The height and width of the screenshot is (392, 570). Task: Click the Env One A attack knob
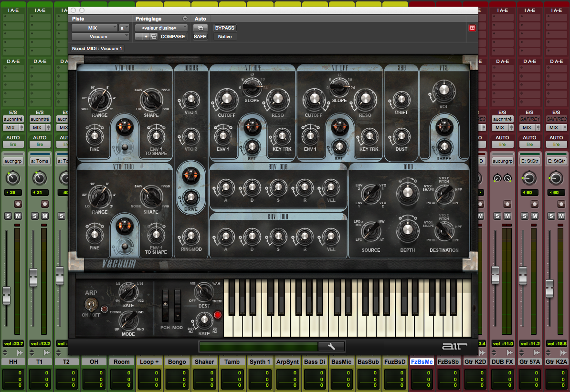226,187
